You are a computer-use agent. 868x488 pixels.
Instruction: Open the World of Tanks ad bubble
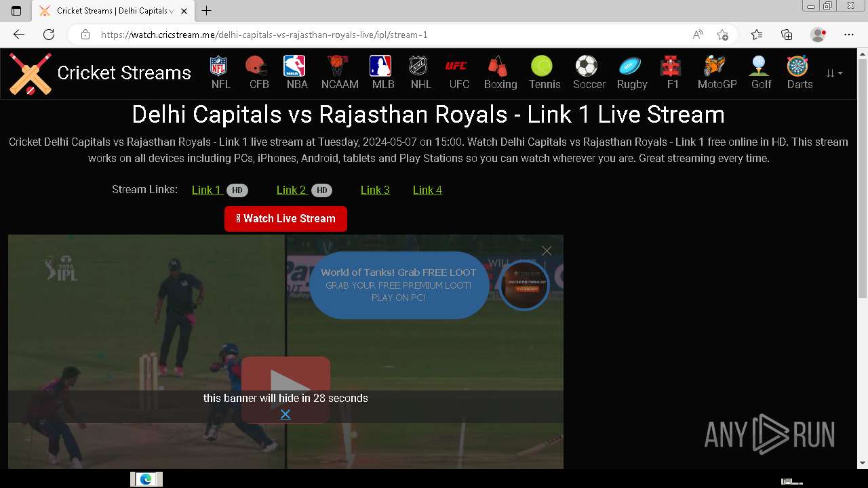click(399, 285)
